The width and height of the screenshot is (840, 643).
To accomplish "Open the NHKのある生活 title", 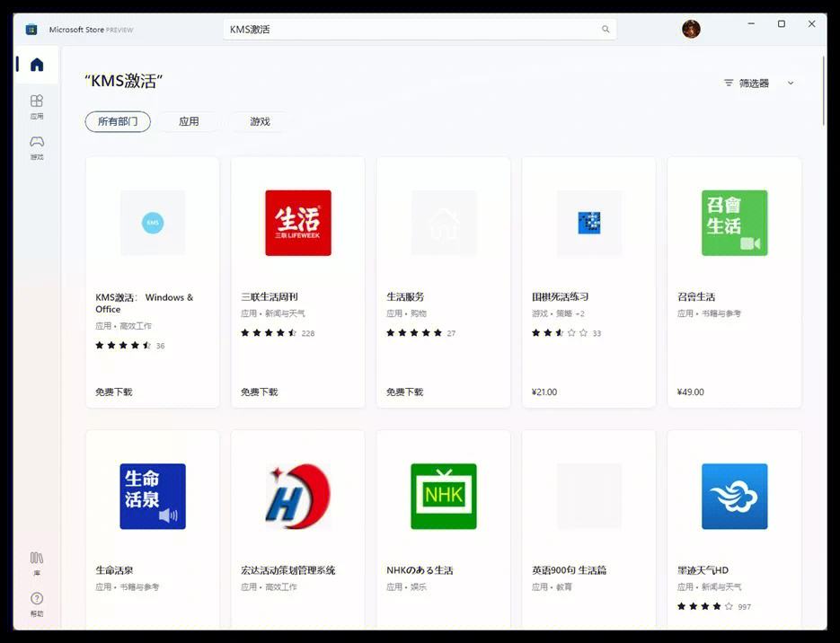I will (420, 570).
